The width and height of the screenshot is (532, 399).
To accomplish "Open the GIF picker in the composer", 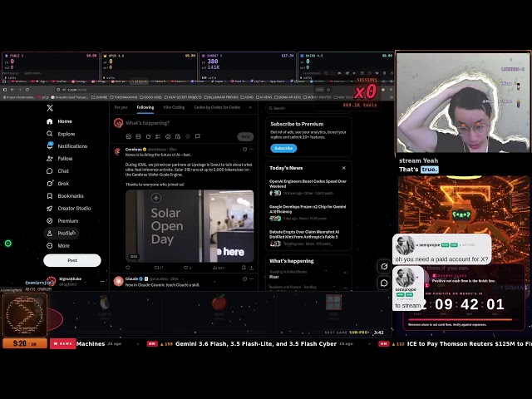I will tap(139, 136).
